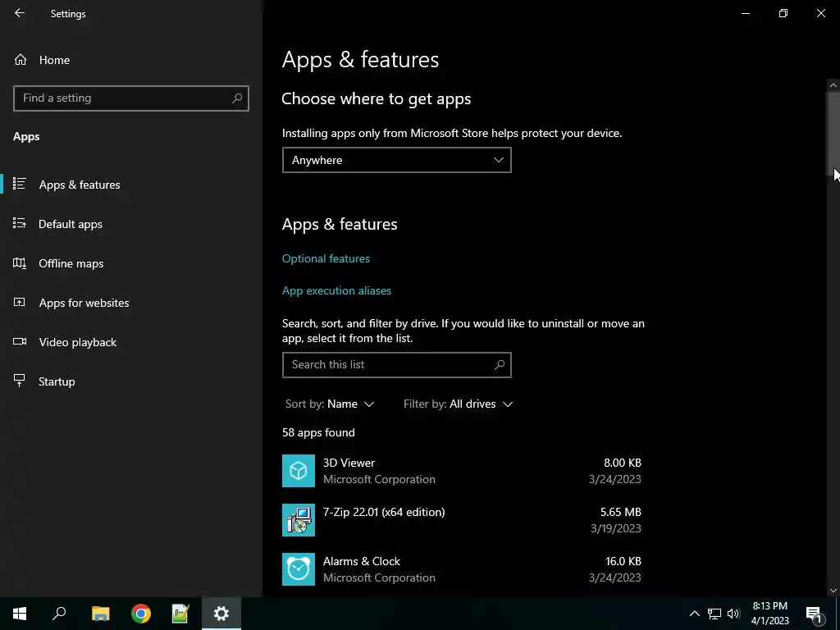
Task: Click the scrollbar down arrow
Action: [x=833, y=591]
